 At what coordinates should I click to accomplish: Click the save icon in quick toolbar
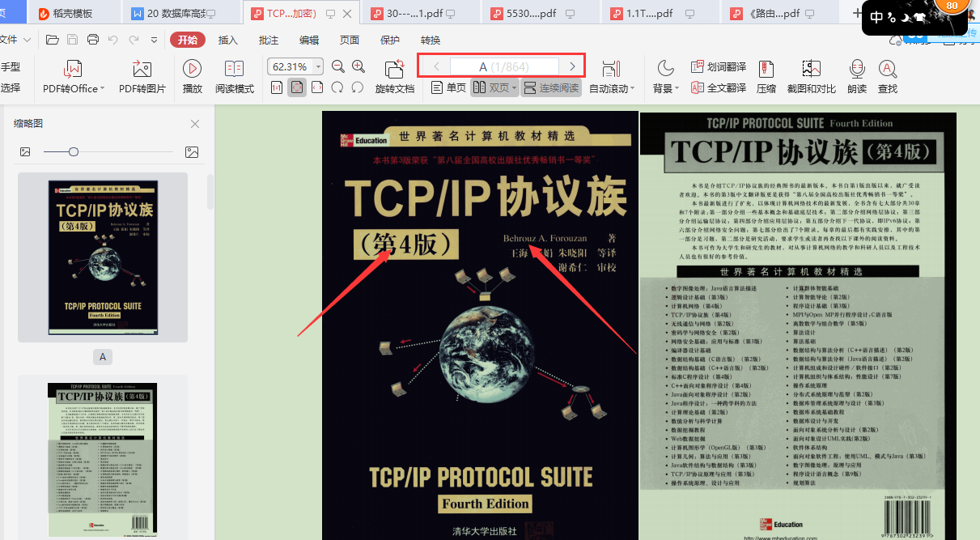point(73,40)
